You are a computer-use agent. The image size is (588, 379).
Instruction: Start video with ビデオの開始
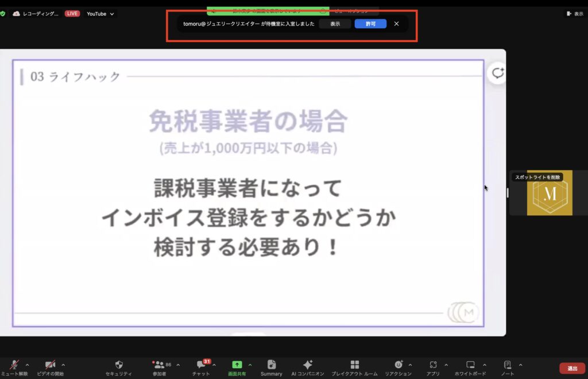coord(50,365)
